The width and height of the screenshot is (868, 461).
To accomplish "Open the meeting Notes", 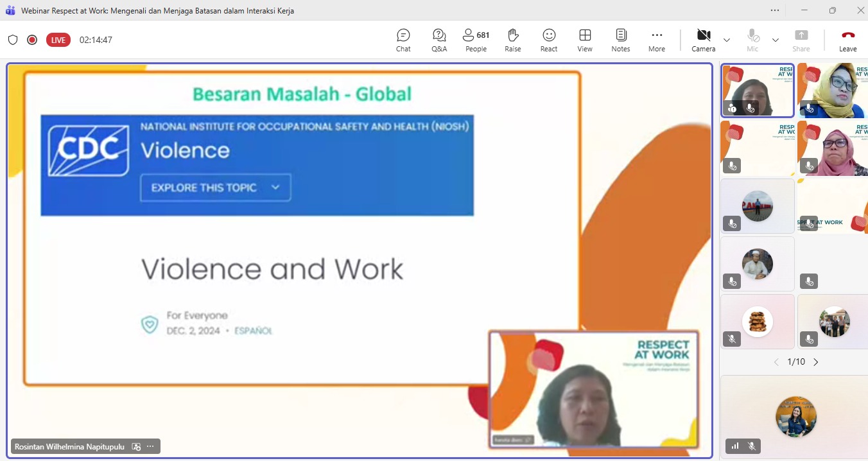I will pos(620,40).
